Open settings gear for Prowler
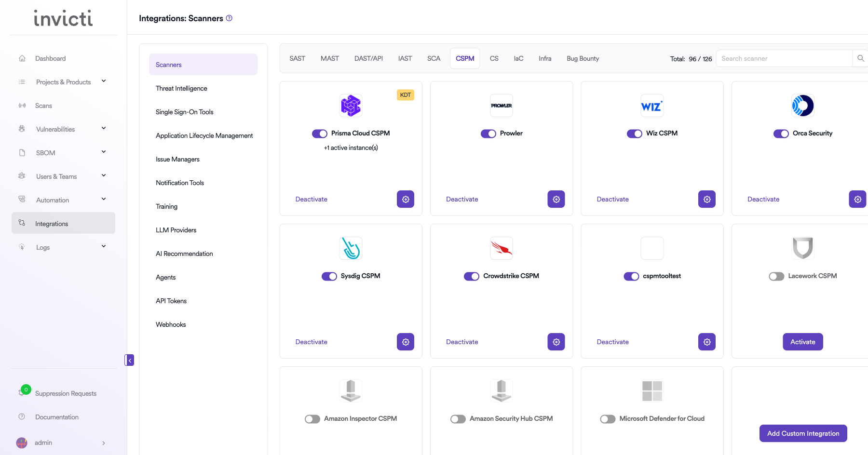This screenshot has height=455, width=868. pyautogui.click(x=556, y=199)
